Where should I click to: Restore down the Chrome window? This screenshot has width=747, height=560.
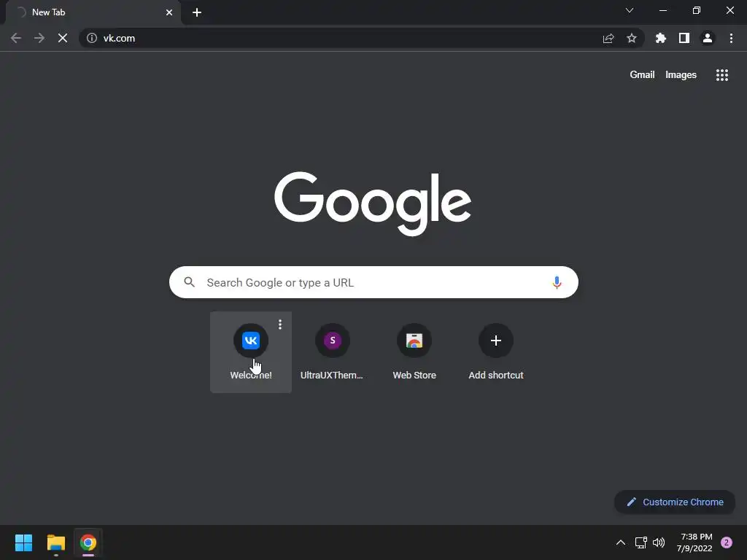pos(697,10)
